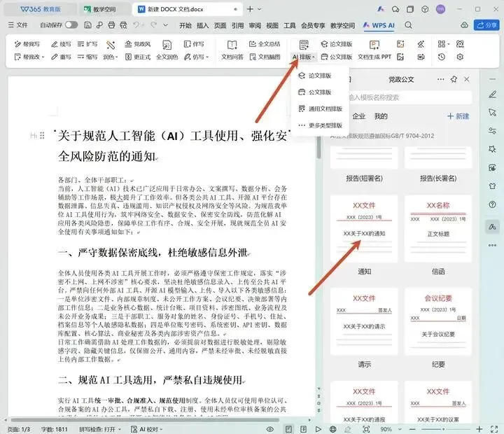
Task: Choose 通用文档排版 from dropdown menu
Action: pos(320,108)
